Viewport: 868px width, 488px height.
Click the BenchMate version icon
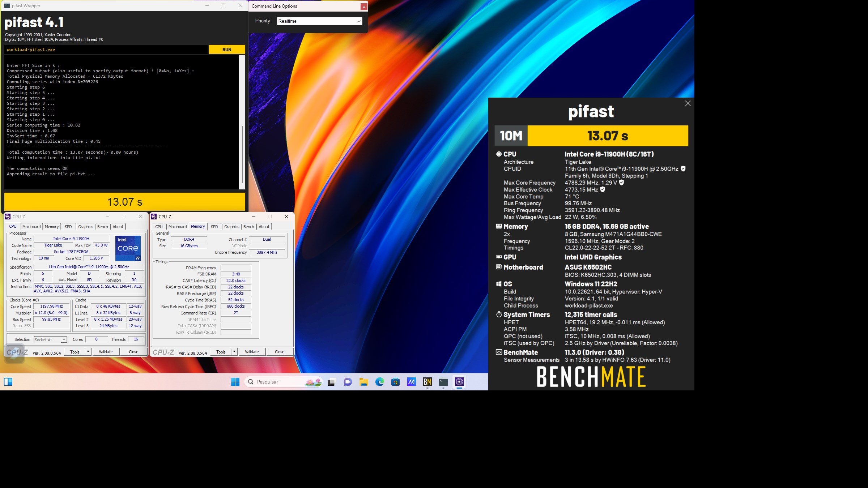coord(499,352)
